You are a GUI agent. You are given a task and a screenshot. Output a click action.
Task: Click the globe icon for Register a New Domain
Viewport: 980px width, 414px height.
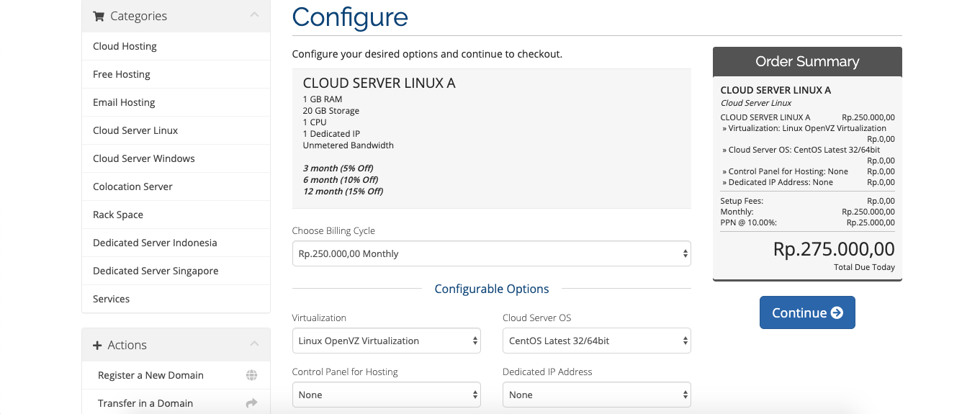(251, 375)
